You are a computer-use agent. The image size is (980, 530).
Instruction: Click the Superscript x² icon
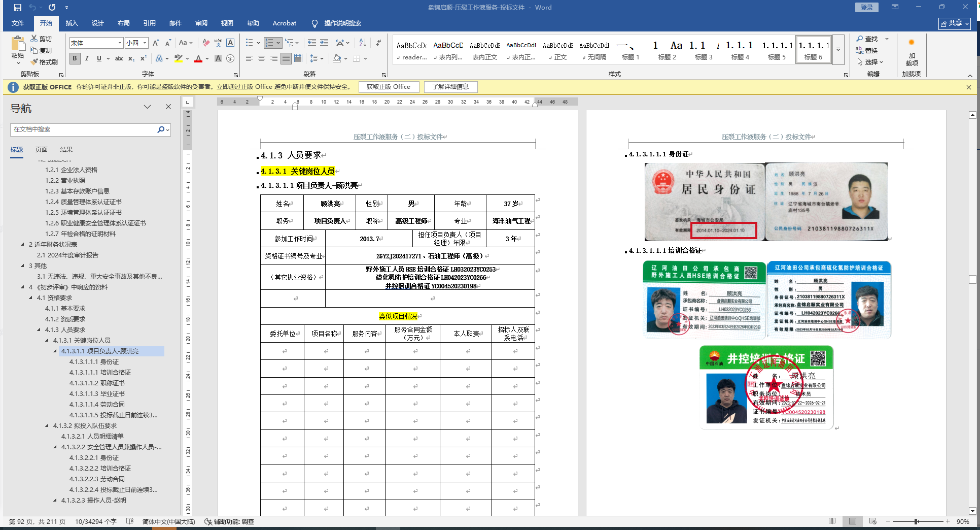tap(144, 58)
